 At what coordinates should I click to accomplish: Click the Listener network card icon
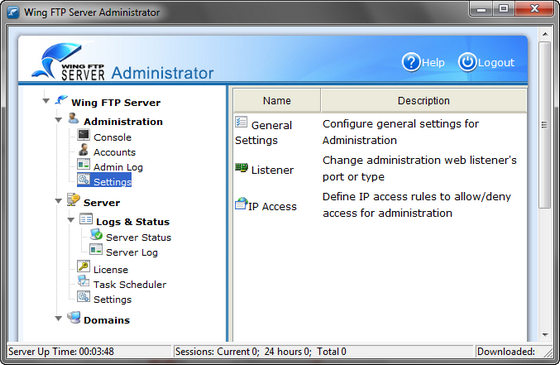[241, 167]
